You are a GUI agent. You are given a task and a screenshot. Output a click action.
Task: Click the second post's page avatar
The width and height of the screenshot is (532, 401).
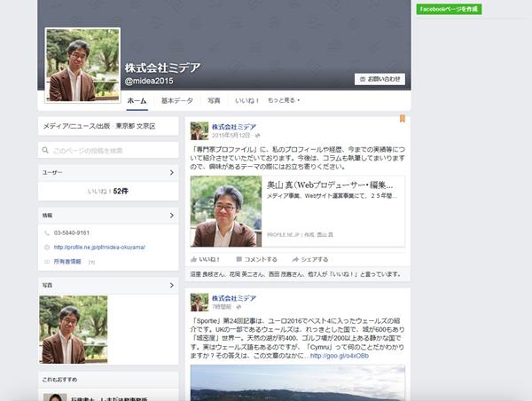click(199, 303)
